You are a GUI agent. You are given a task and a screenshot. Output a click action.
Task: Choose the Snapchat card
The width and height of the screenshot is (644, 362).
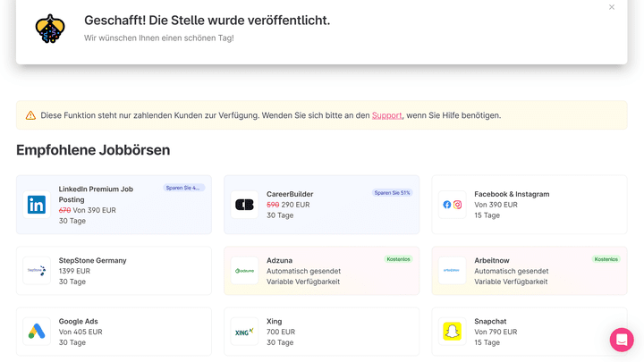click(530, 332)
